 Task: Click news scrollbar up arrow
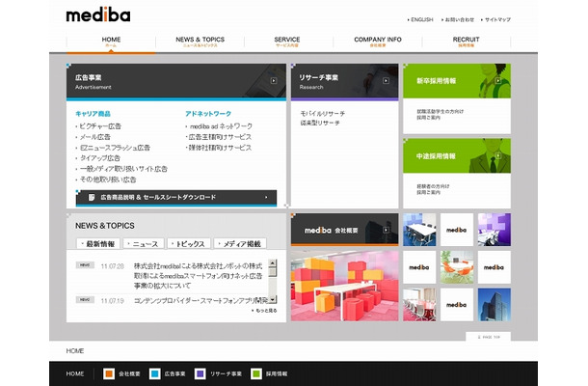273,262
